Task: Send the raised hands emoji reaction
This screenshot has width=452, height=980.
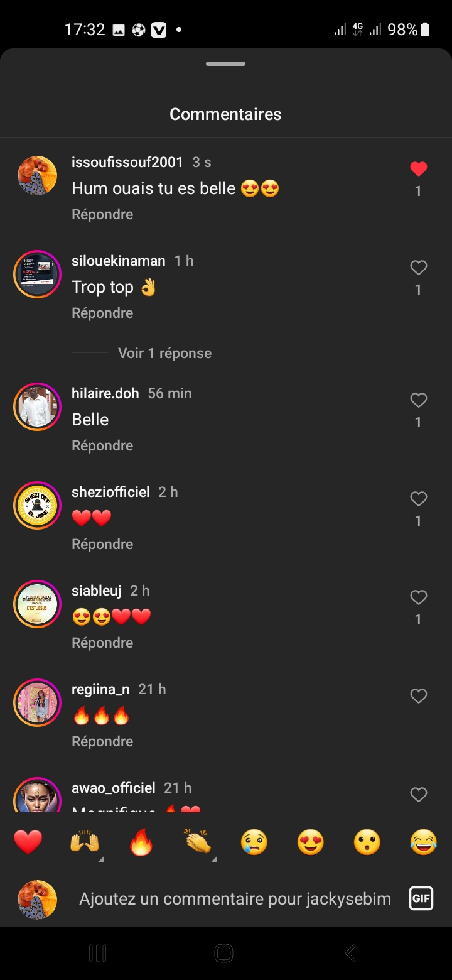Action: pos(85,842)
